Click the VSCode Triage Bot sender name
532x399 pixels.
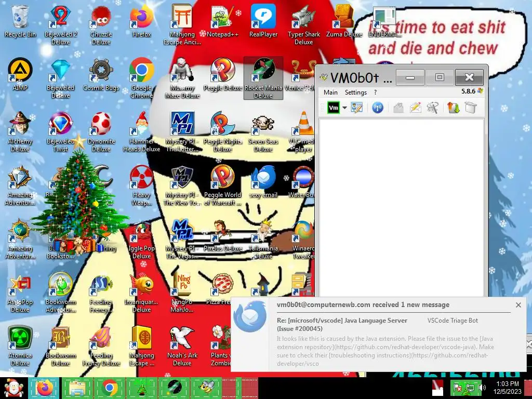[x=453, y=320]
